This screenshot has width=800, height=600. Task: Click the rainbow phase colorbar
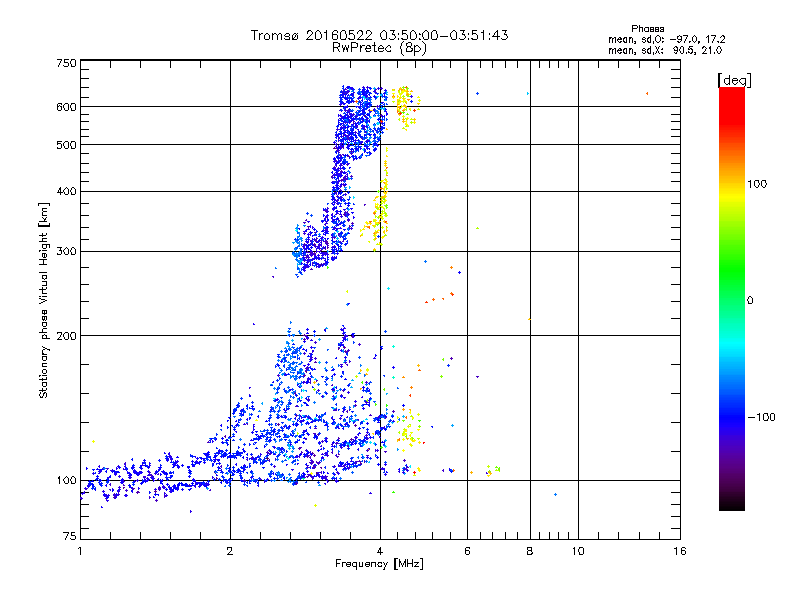(x=732, y=298)
